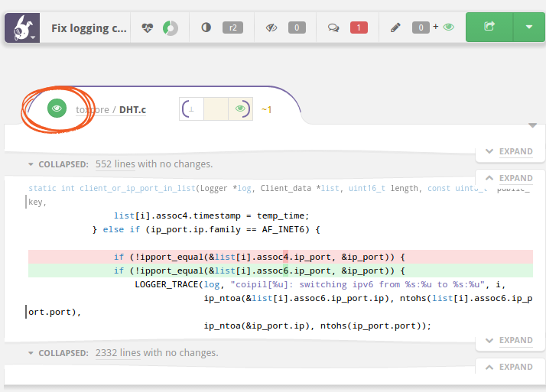
Task: Select the r2 revision badge
Action: tap(233, 28)
